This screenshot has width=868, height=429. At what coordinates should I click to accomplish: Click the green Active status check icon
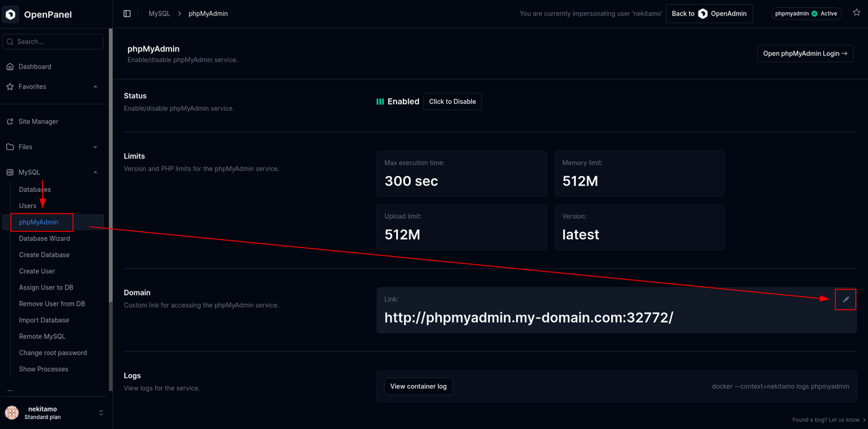814,14
